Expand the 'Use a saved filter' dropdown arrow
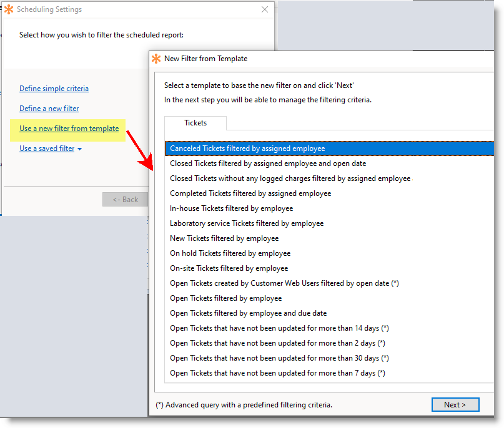 tap(80, 149)
